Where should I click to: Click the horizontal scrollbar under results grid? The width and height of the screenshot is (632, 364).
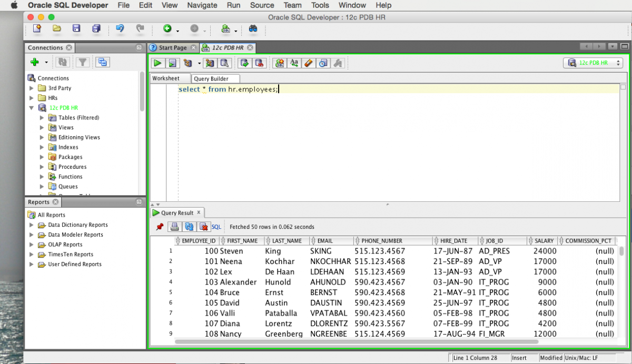[x=357, y=342]
